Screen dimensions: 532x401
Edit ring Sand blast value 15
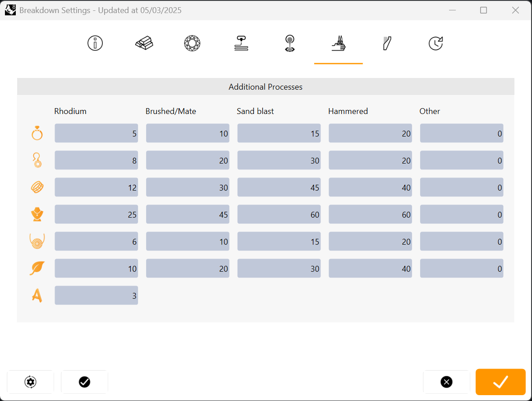click(x=279, y=133)
